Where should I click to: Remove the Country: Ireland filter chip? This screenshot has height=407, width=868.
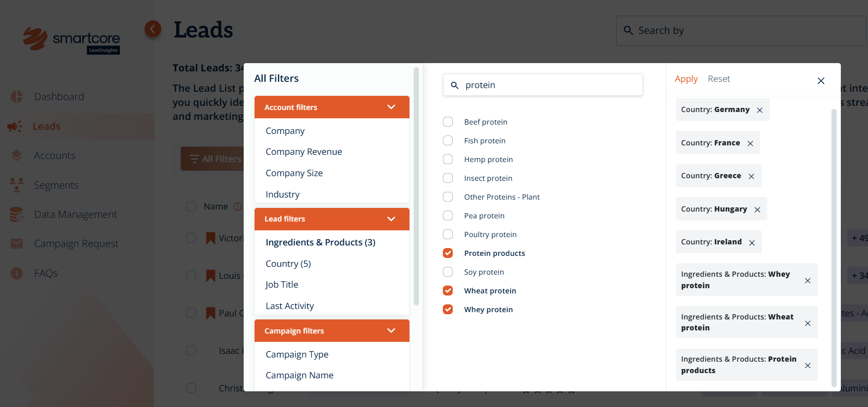(752, 242)
